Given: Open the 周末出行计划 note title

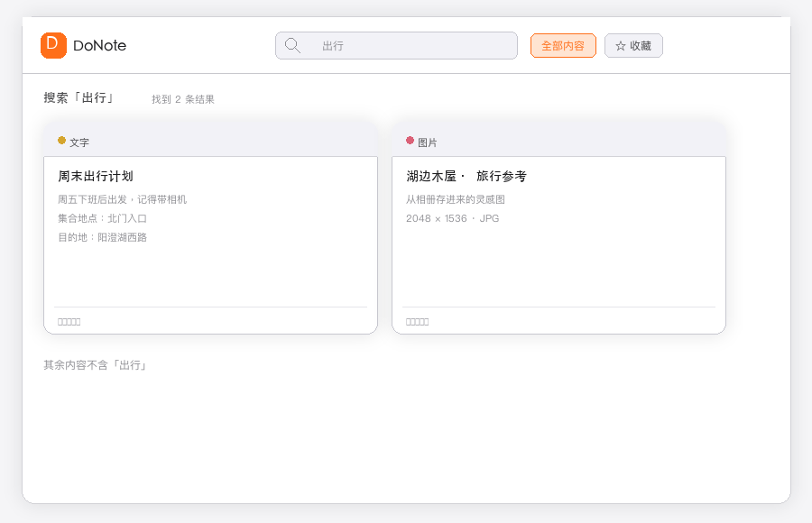Looking at the screenshot, I should click(x=96, y=176).
